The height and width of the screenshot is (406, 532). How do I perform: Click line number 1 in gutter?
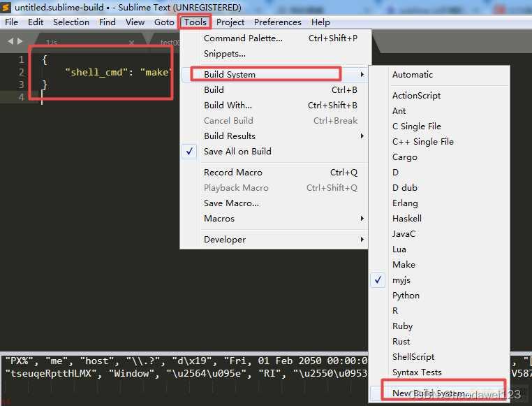pos(22,59)
